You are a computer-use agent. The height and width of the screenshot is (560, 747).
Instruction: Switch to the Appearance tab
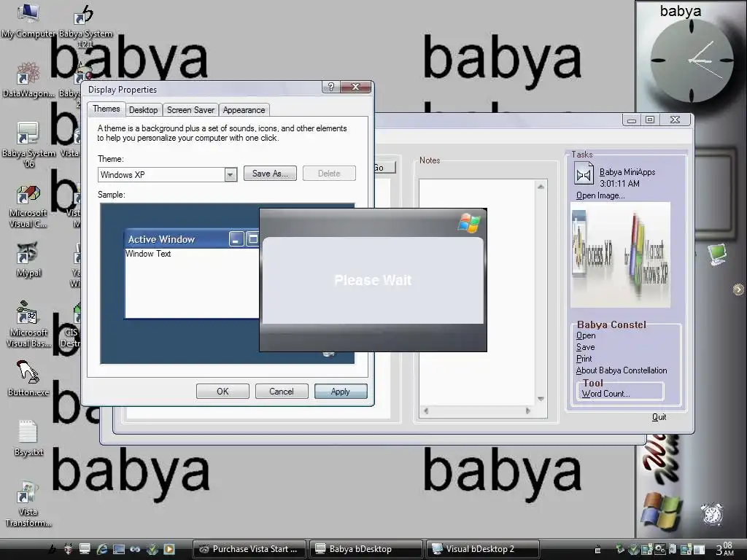tap(244, 110)
